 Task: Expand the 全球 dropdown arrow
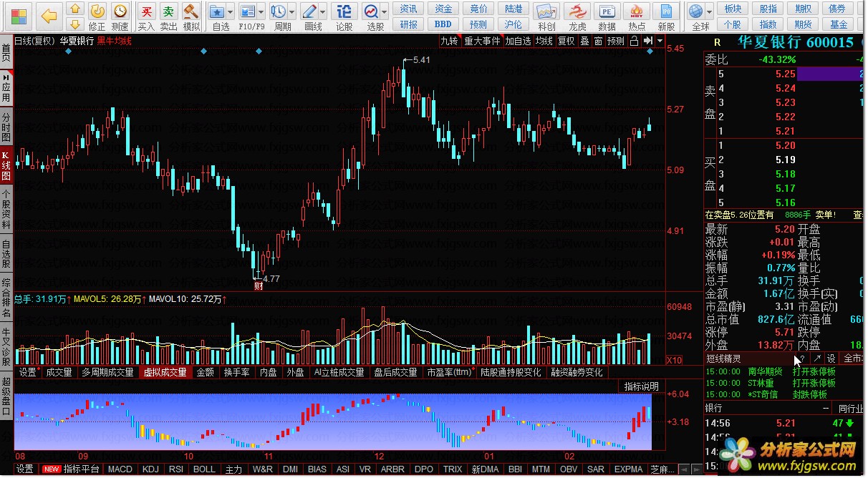(x=709, y=12)
